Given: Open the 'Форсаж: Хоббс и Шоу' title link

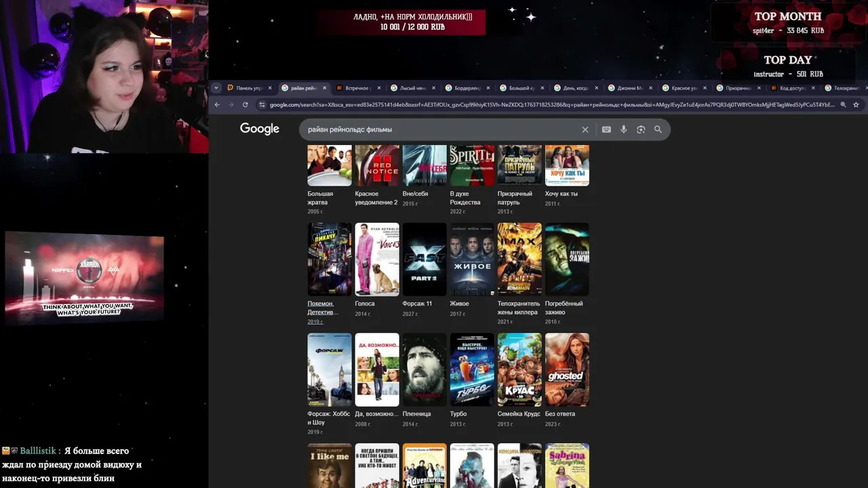Looking at the screenshot, I should pyautogui.click(x=329, y=418).
